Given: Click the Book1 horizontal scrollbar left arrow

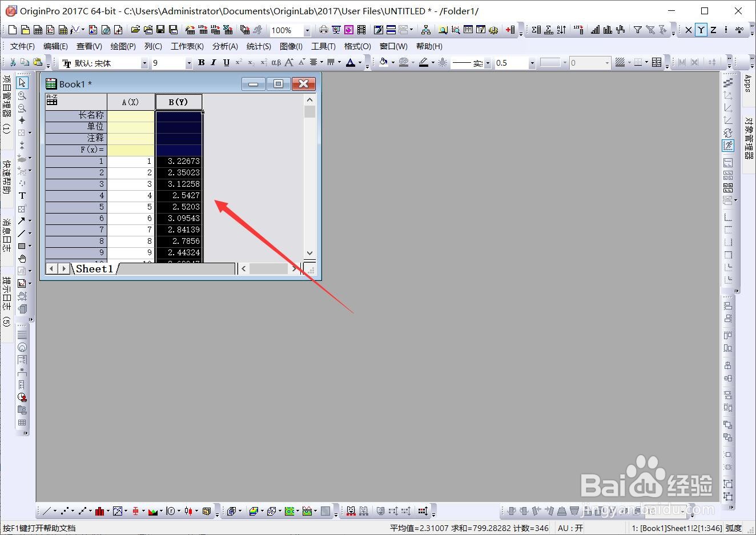Looking at the screenshot, I should pyautogui.click(x=244, y=268).
